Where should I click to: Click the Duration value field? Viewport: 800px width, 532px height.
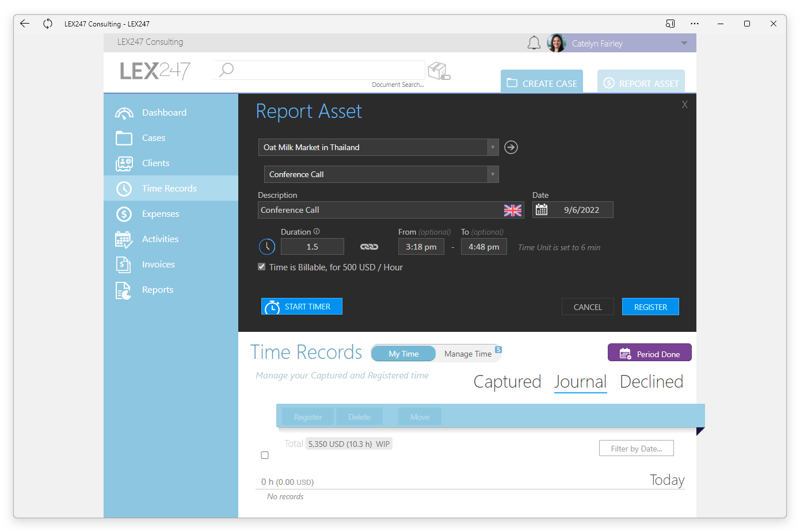[313, 247]
